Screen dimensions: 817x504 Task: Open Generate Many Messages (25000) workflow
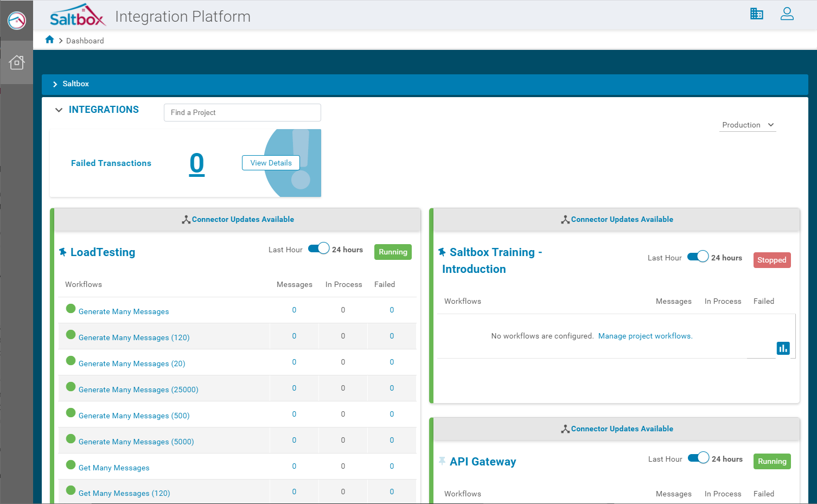(x=138, y=390)
